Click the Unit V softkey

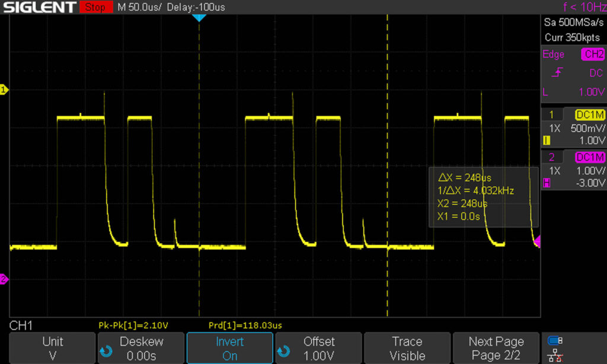click(52, 348)
